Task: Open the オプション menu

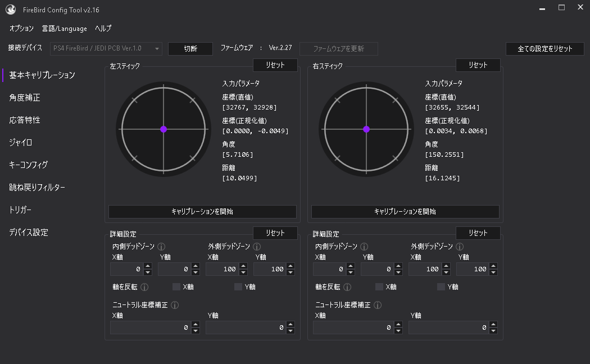Action: click(x=21, y=29)
